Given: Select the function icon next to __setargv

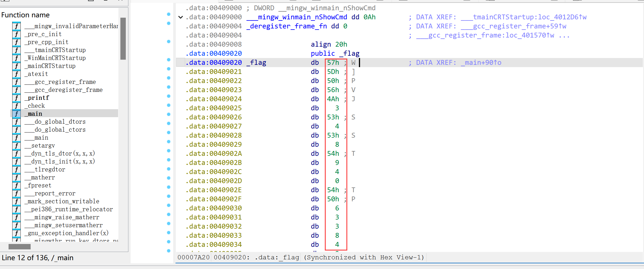Looking at the screenshot, I should pos(16,146).
